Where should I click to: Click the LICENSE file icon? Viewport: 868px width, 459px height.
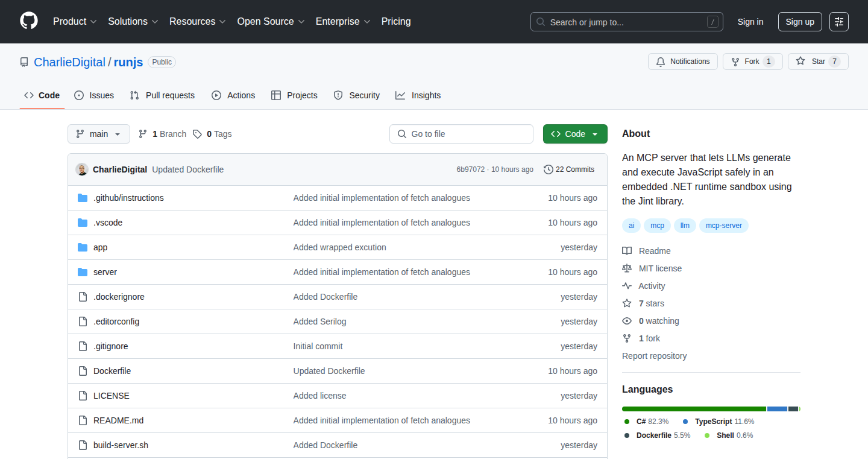[x=83, y=396]
